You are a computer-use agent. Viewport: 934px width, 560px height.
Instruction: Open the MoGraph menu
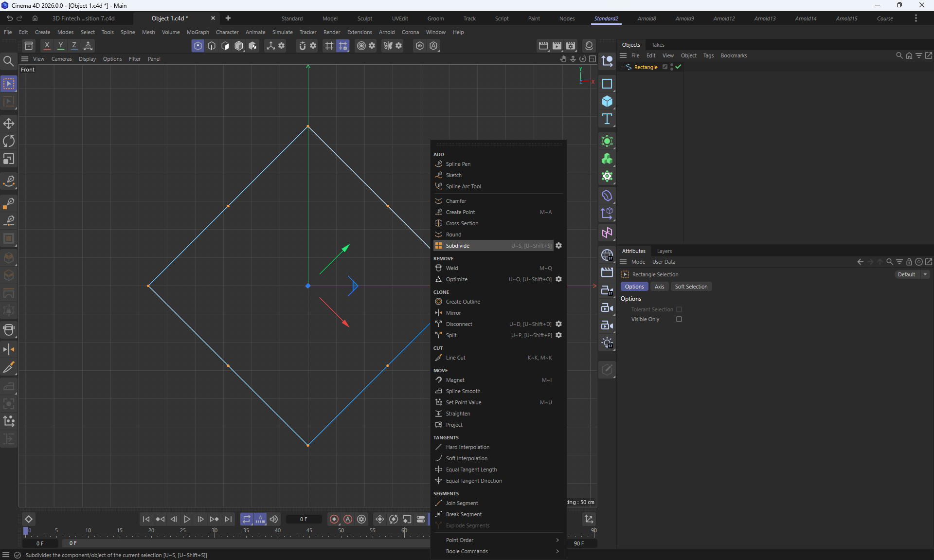point(198,32)
